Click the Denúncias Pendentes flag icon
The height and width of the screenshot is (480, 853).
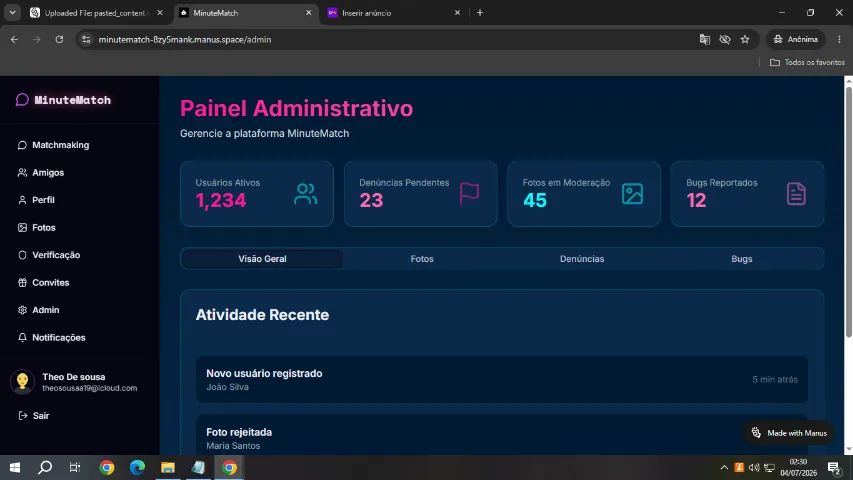click(x=469, y=193)
